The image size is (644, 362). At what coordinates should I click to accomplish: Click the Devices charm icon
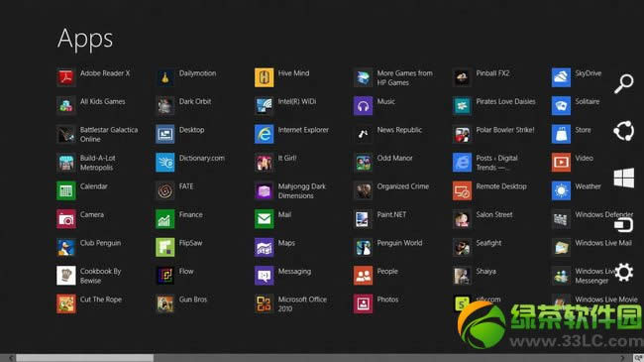pos(623,225)
